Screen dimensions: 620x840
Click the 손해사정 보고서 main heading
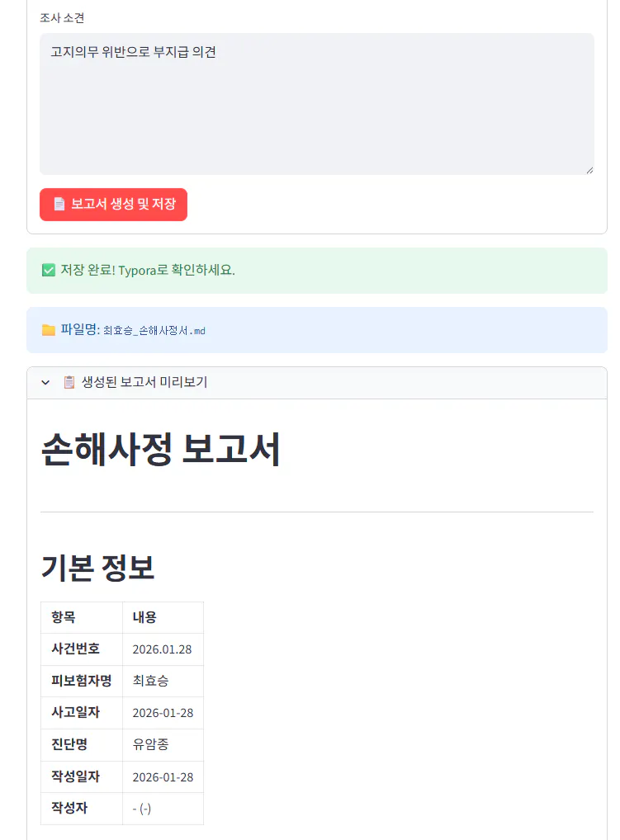coord(161,451)
